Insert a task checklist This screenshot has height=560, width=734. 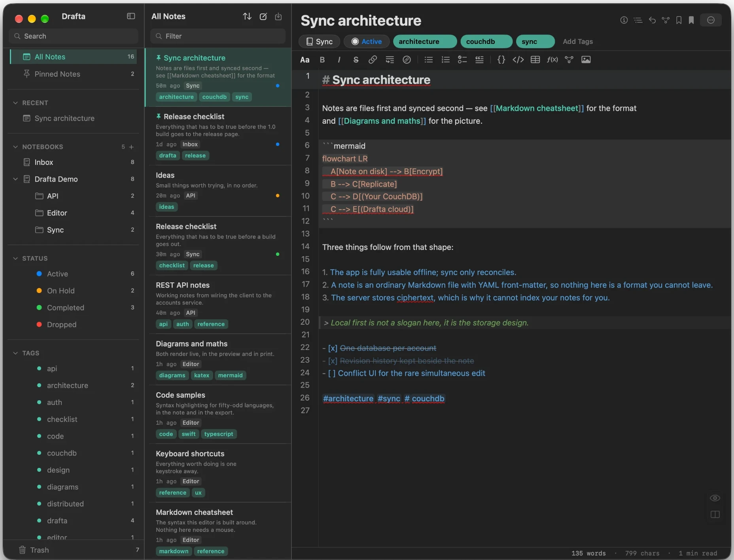(462, 60)
